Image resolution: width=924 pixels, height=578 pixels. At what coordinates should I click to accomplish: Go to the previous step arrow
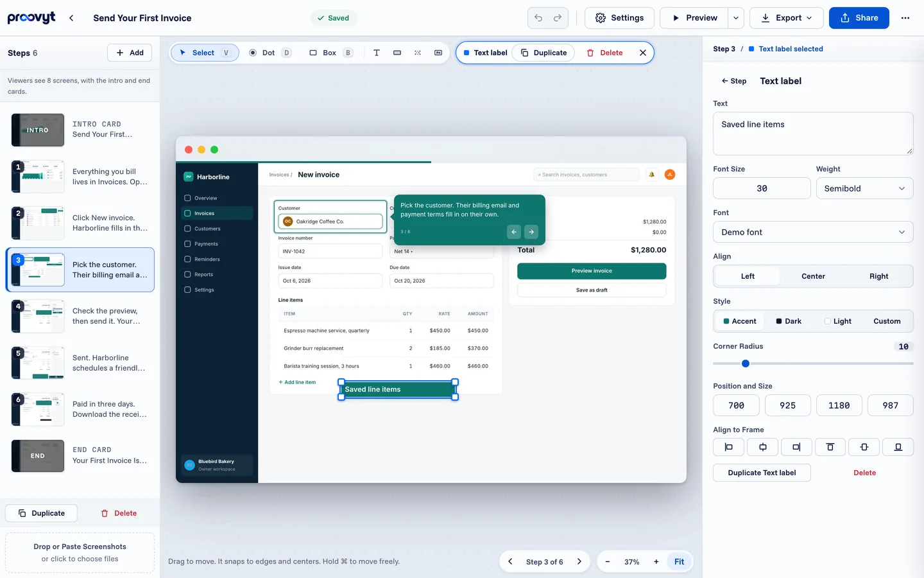[x=510, y=562]
